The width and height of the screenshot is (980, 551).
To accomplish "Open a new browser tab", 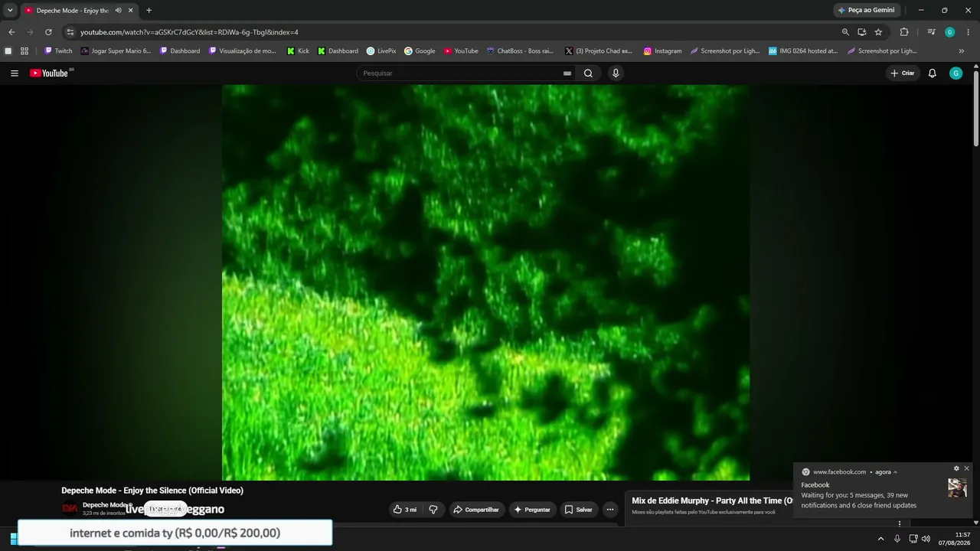I will pos(149,11).
